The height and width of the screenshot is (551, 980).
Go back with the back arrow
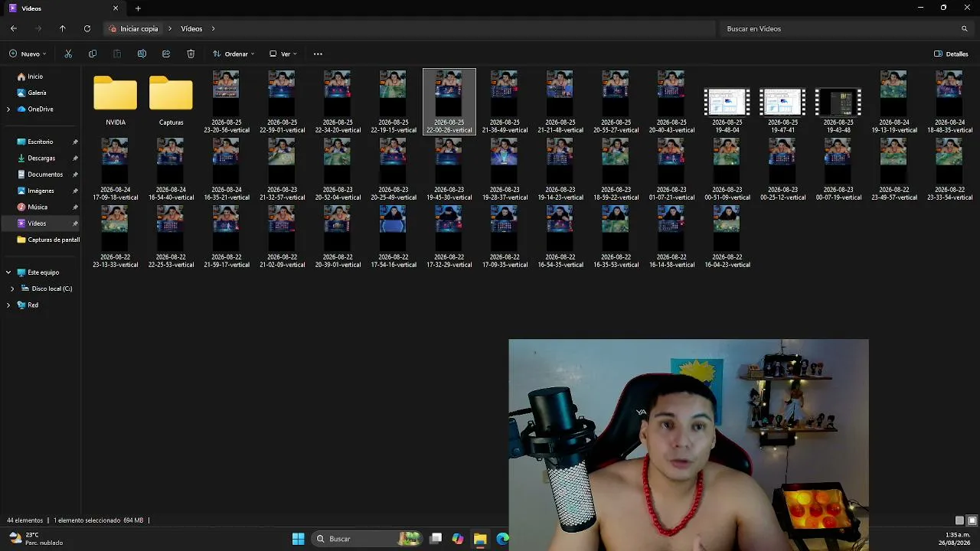coord(14,28)
